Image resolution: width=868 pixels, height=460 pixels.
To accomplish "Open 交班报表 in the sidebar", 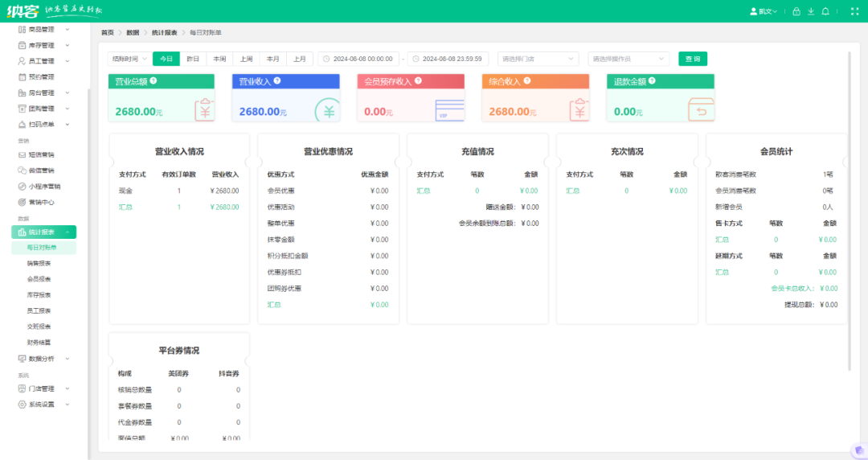I will pyautogui.click(x=39, y=327).
